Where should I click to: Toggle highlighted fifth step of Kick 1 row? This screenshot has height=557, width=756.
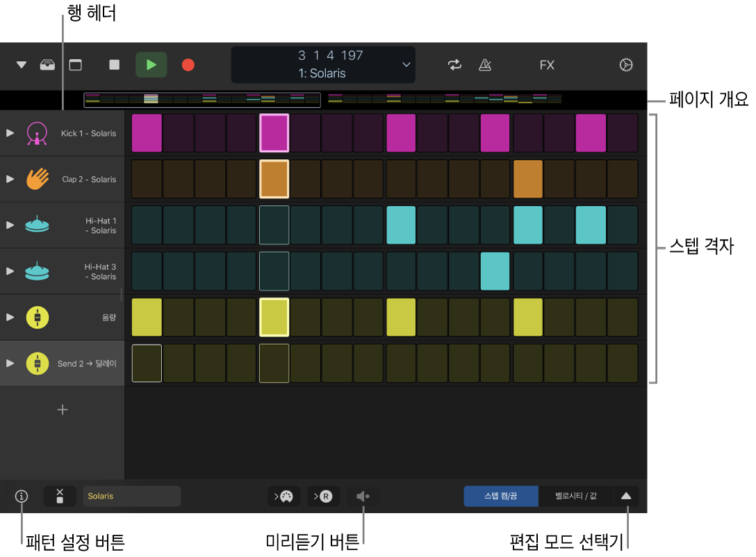point(274,133)
